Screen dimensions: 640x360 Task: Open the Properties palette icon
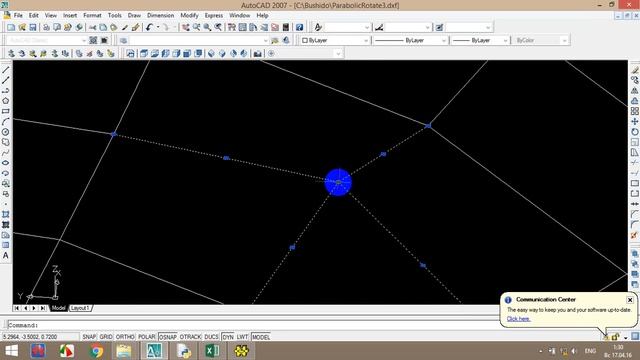[232, 27]
